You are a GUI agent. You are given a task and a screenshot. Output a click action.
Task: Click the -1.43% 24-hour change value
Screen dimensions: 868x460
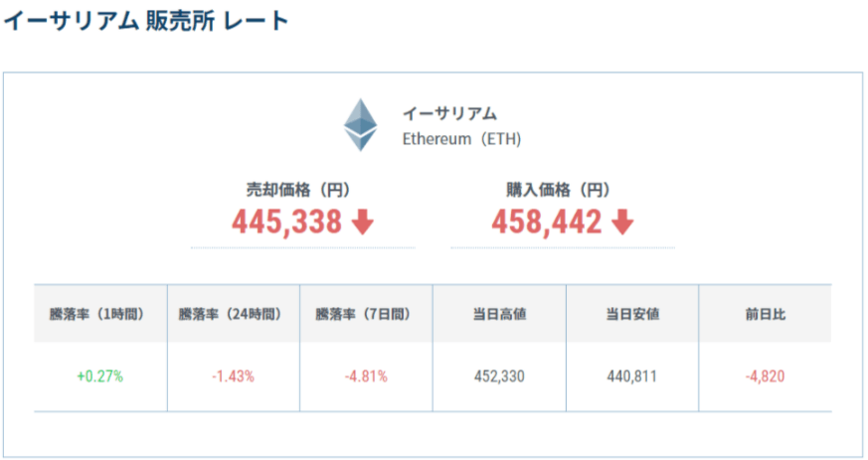click(x=233, y=377)
